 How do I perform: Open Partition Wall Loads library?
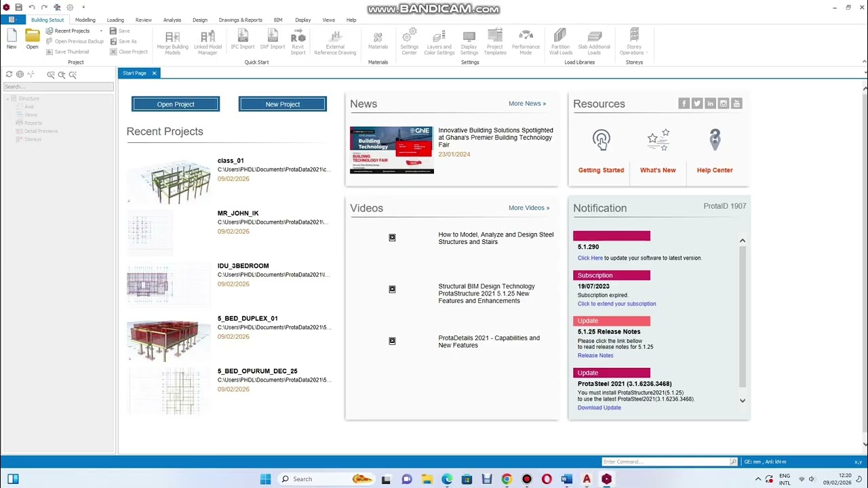tap(561, 42)
